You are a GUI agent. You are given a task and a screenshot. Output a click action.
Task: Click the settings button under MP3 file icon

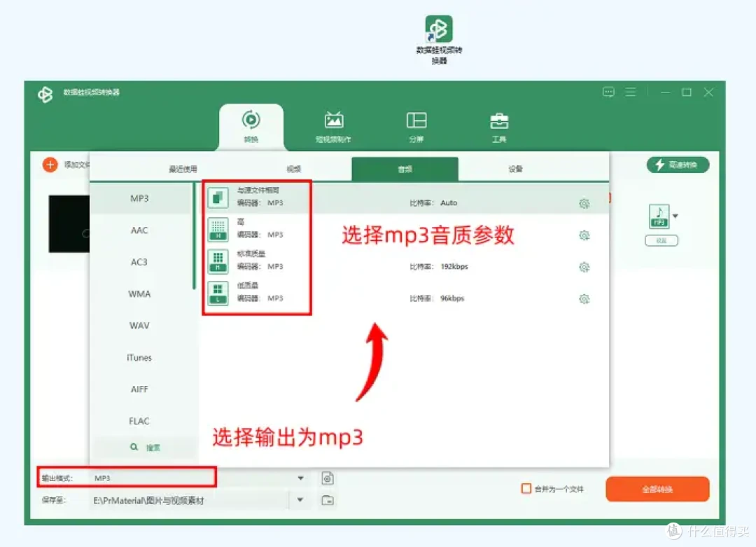661,240
